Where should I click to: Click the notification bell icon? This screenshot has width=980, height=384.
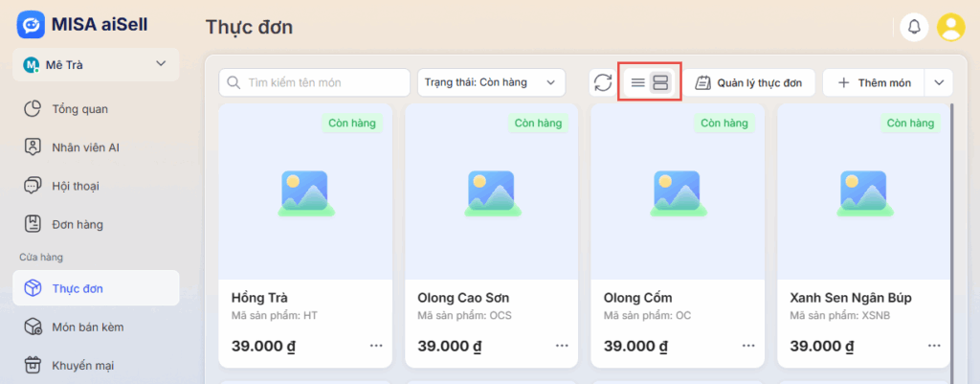point(914,27)
